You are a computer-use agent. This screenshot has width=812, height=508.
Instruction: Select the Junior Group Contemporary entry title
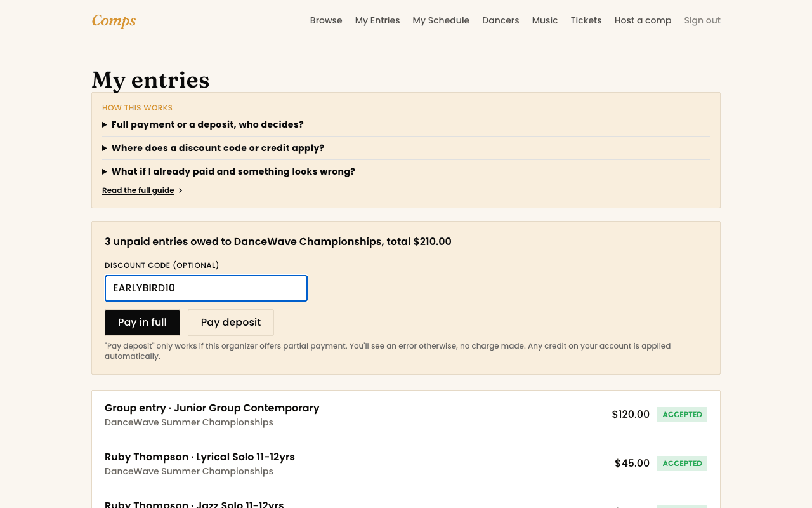point(212,408)
